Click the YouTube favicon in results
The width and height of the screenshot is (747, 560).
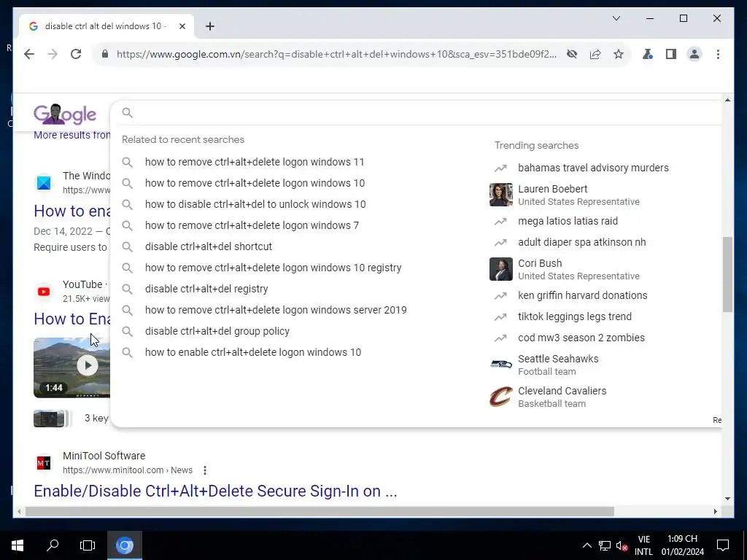click(x=44, y=292)
